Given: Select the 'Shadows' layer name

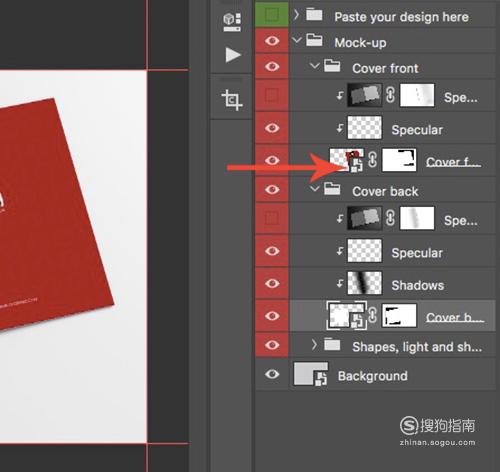Looking at the screenshot, I should (x=418, y=285).
